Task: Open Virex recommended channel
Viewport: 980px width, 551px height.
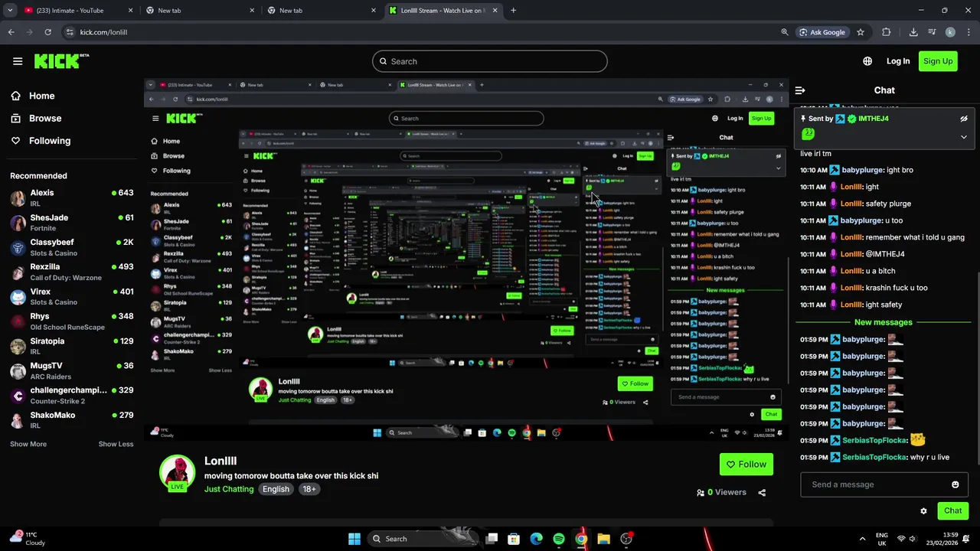Action: tap(71, 296)
